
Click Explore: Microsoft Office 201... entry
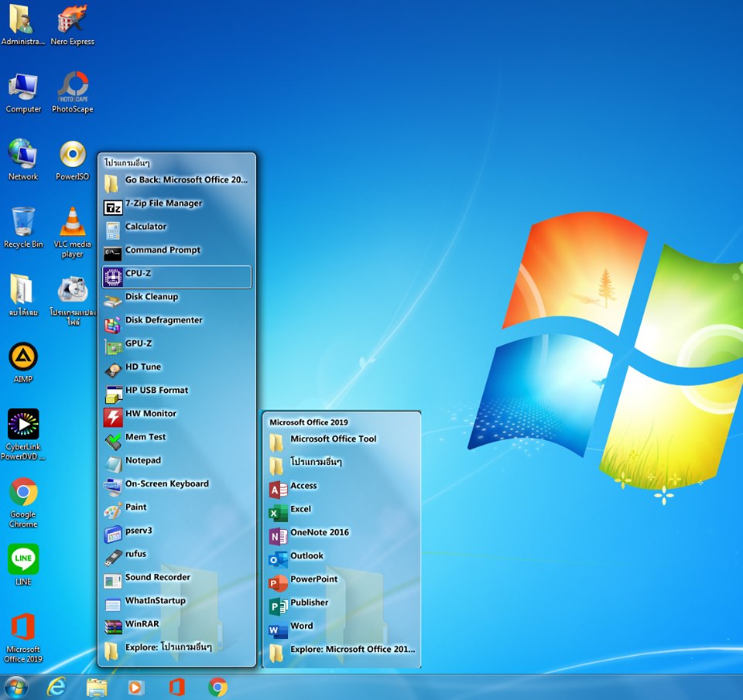341,653
